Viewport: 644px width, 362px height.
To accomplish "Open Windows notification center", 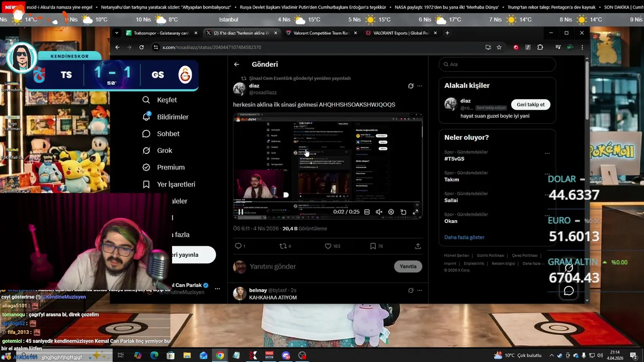I will click(633, 355).
